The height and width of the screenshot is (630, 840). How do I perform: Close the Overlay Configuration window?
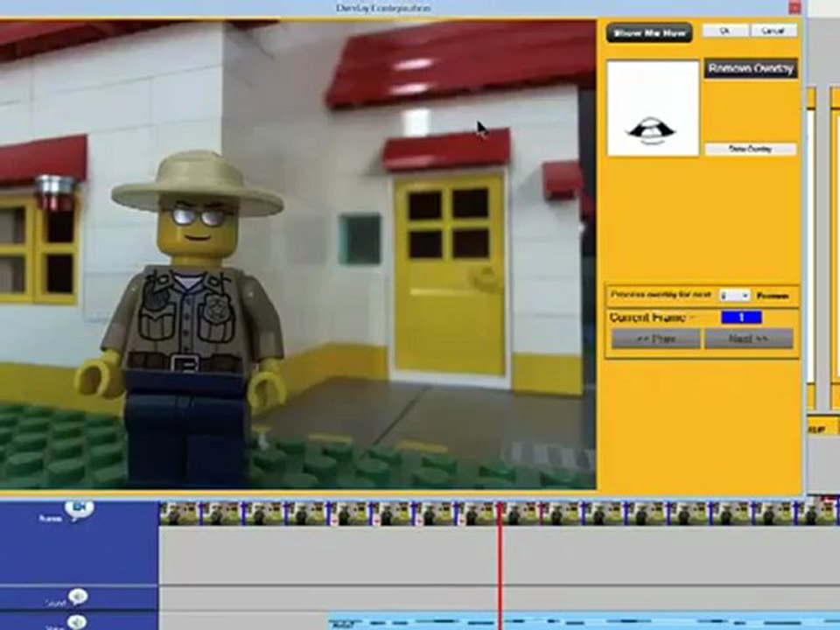pyautogui.click(x=794, y=8)
